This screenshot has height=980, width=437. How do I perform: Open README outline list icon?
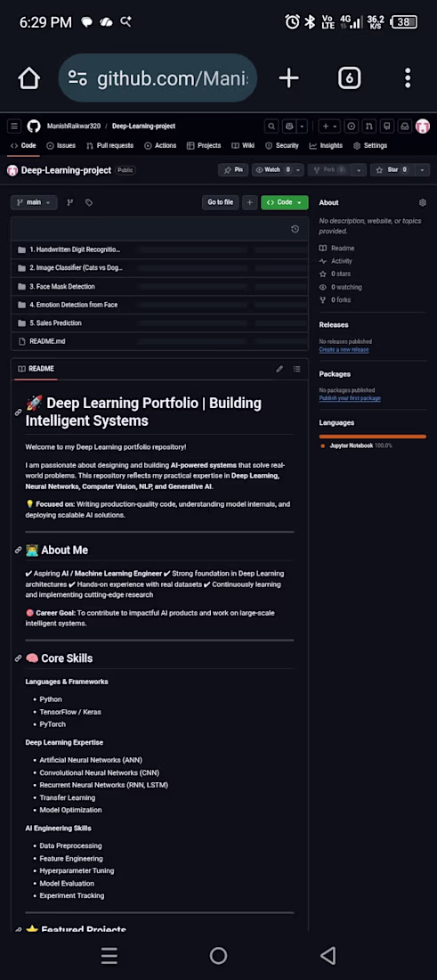297,369
